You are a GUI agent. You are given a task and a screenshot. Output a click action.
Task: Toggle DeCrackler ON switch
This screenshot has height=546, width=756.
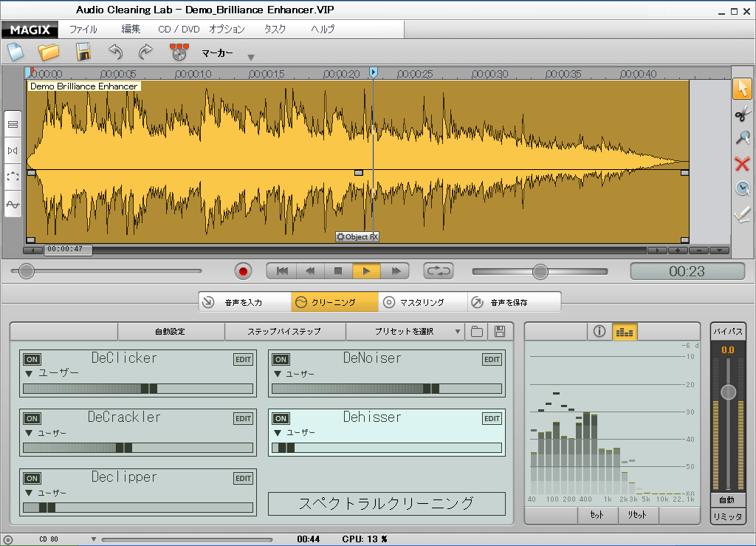click(x=32, y=419)
